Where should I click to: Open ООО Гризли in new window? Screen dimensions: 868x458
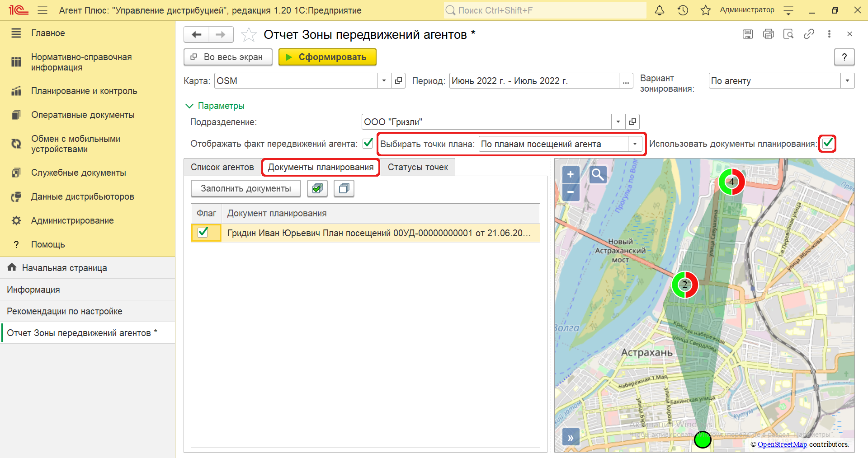tap(632, 122)
